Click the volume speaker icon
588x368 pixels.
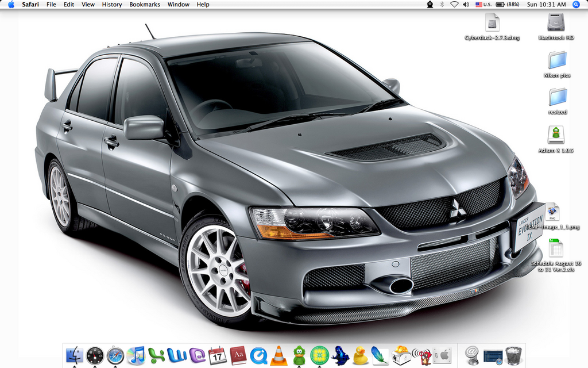point(466,5)
